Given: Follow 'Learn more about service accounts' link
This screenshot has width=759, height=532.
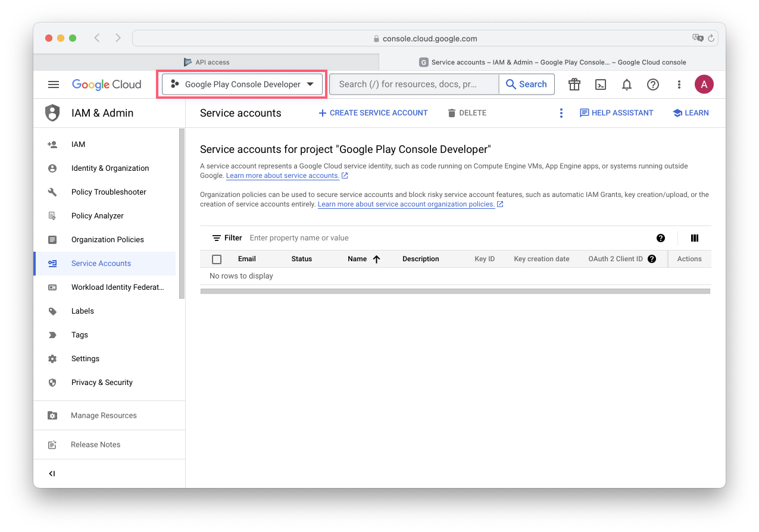Looking at the screenshot, I should pyautogui.click(x=283, y=176).
